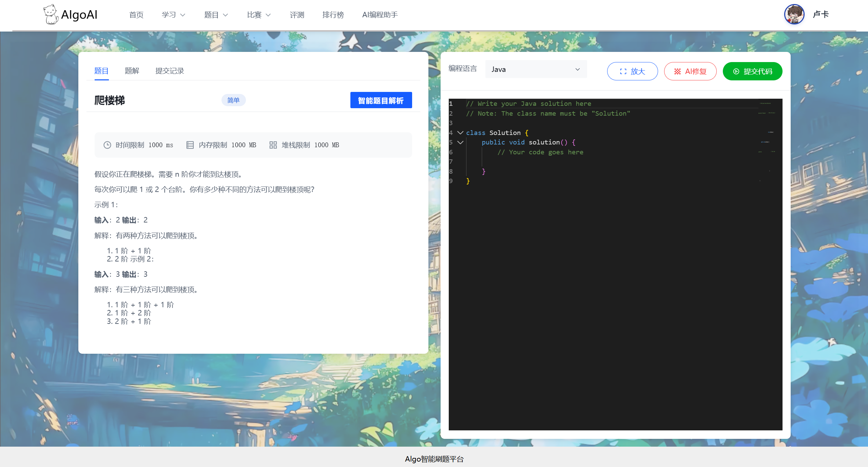This screenshot has width=868, height=467.
Task: Click the AlgoAI cat logo
Action: pos(51,15)
